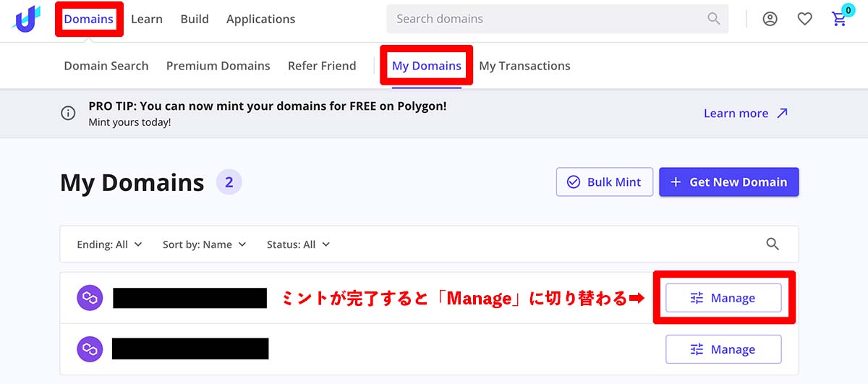Select the My Domains tab
868x384 pixels.
[427, 66]
